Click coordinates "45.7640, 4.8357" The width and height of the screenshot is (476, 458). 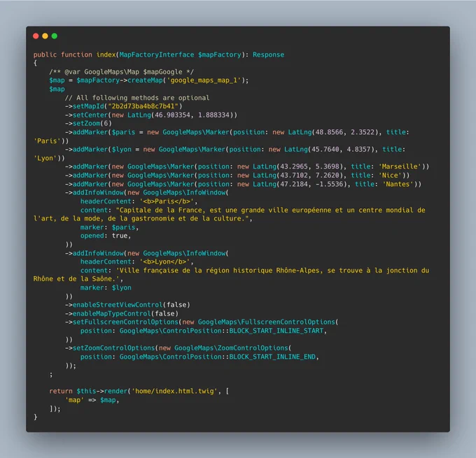pyautogui.click(x=341, y=150)
